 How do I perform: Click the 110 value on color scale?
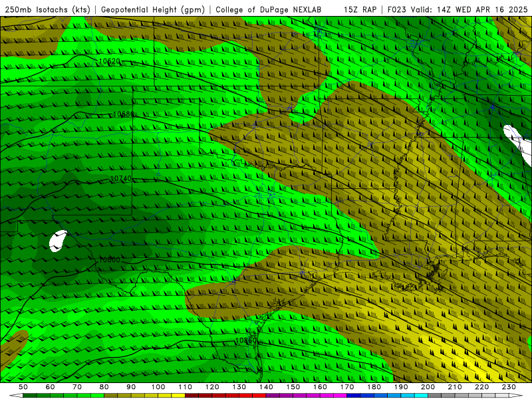pos(185,387)
